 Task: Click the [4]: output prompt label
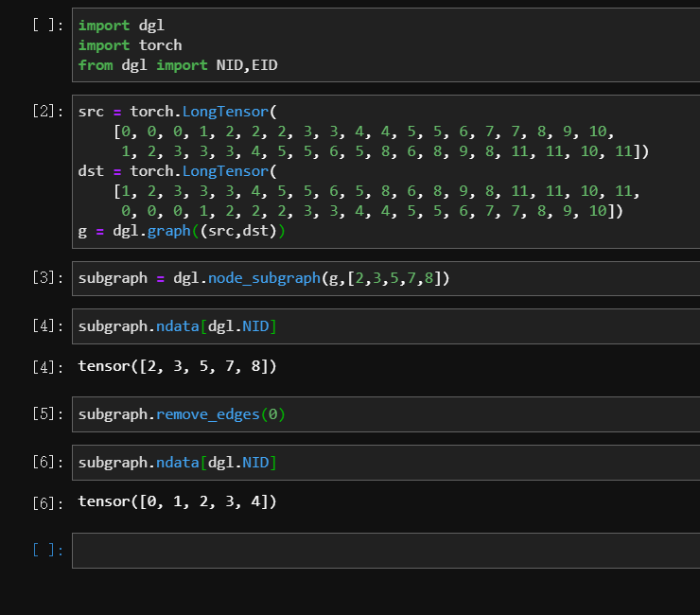(x=47, y=367)
